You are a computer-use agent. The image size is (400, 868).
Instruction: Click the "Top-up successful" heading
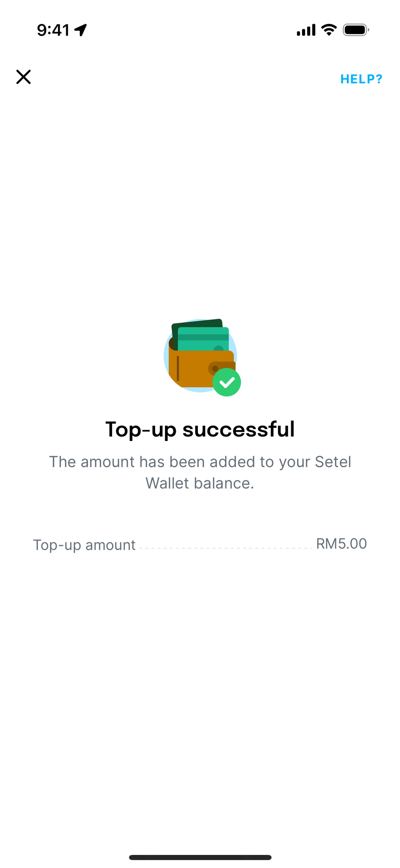coord(200,429)
